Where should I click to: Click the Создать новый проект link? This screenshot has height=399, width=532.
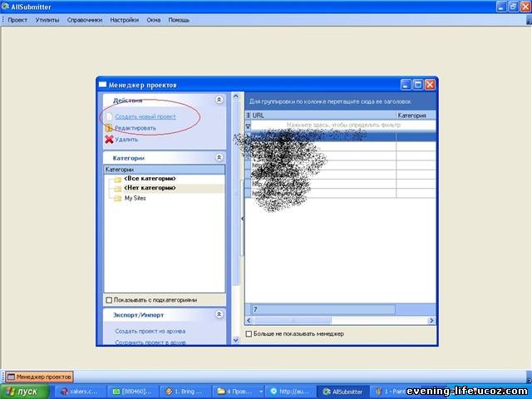[145, 116]
